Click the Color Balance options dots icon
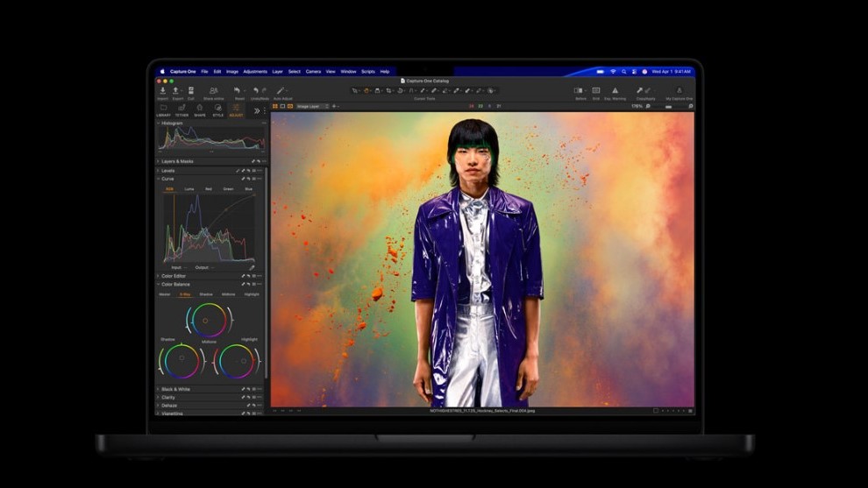868x488 pixels. pos(259,285)
